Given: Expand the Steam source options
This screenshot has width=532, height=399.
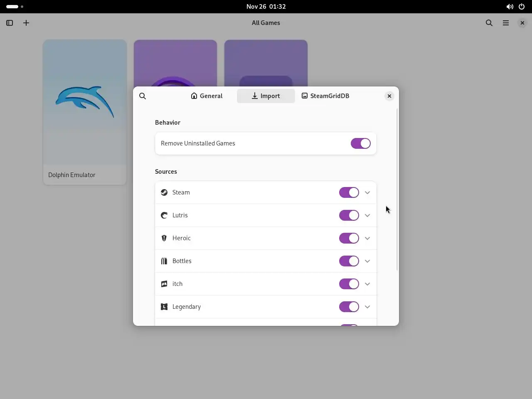Looking at the screenshot, I should click(x=367, y=192).
